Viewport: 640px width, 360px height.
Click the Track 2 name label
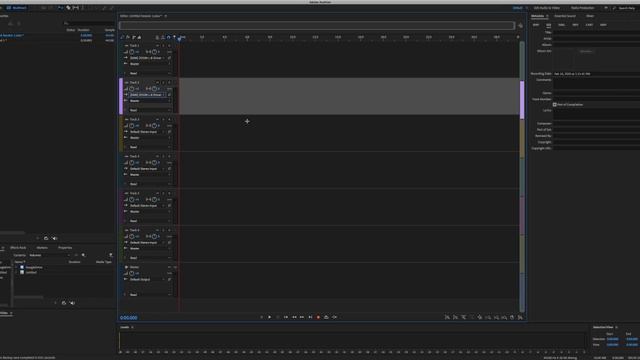click(x=134, y=82)
